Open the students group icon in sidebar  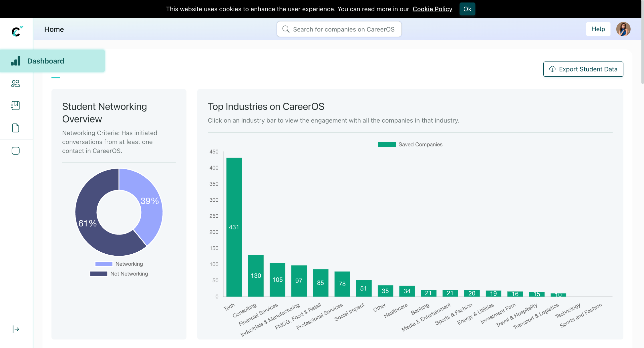[16, 83]
